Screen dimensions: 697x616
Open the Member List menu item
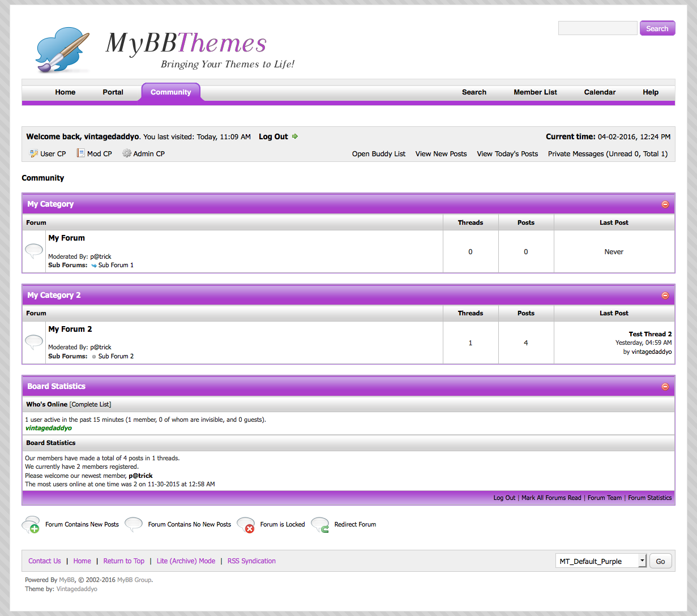(535, 92)
